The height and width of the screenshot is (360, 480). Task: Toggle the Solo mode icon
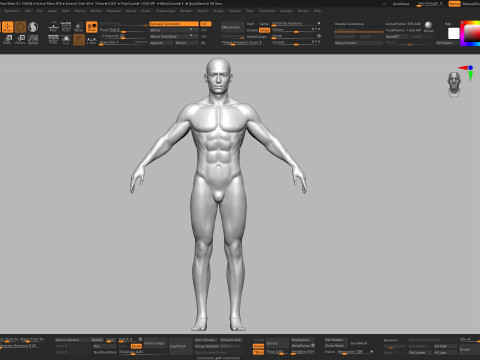[x=66, y=40]
